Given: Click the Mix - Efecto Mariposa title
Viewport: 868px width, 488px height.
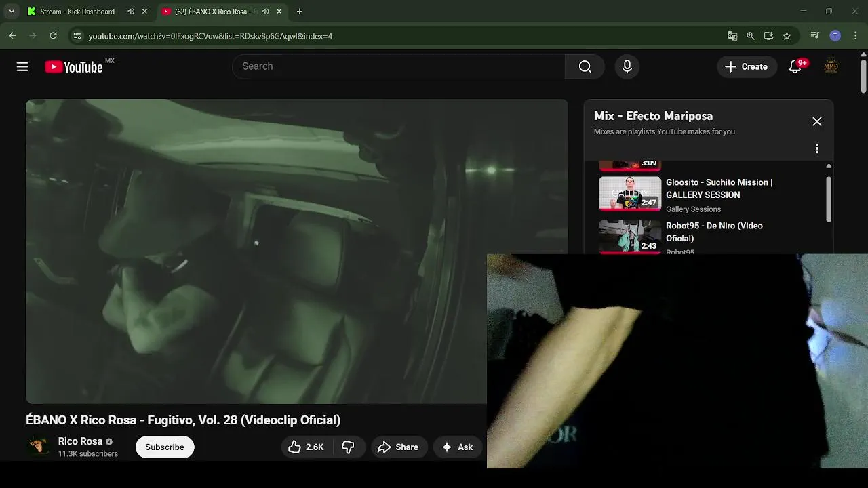Looking at the screenshot, I should (653, 116).
